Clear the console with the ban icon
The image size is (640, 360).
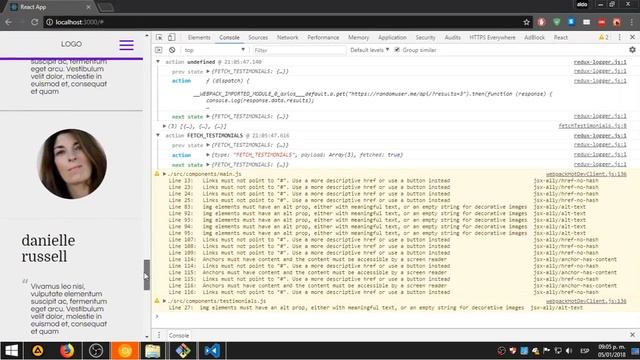click(x=172, y=50)
